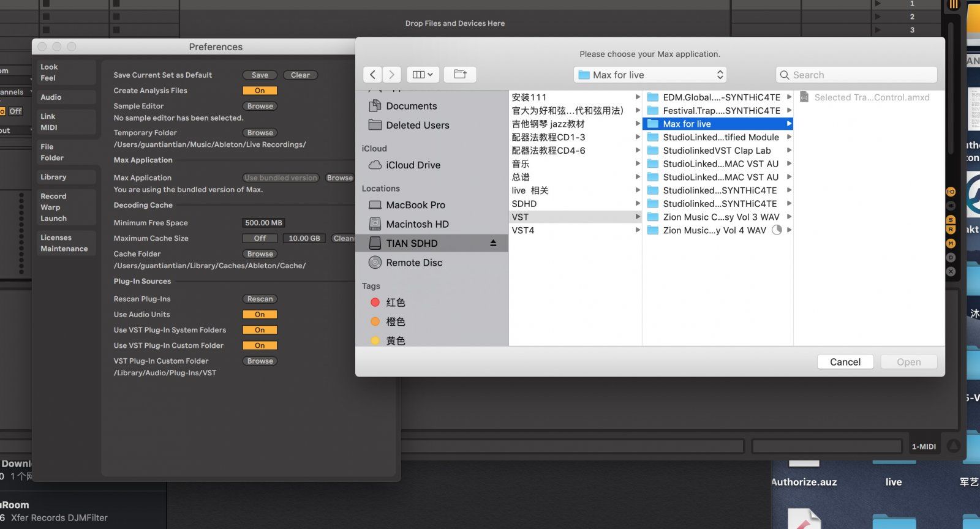Click the Maximum Cache Size 10.00 GB field

[x=304, y=238]
